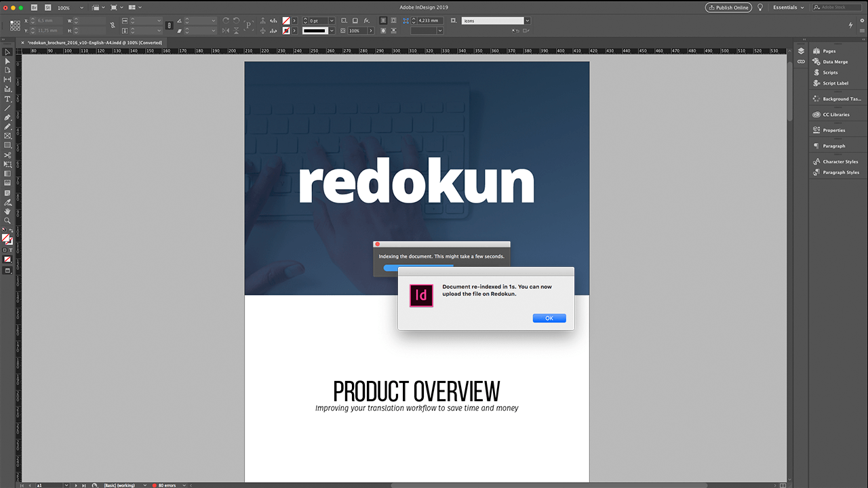This screenshot has width=868, height=488.
Task: Select the Direct Selection tool
Action: tap(7, 62)
